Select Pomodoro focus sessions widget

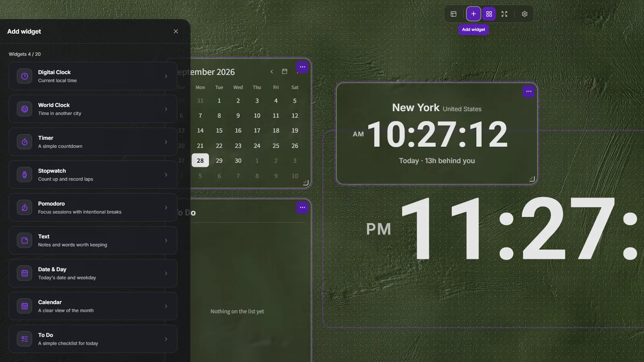pos(93,208)
